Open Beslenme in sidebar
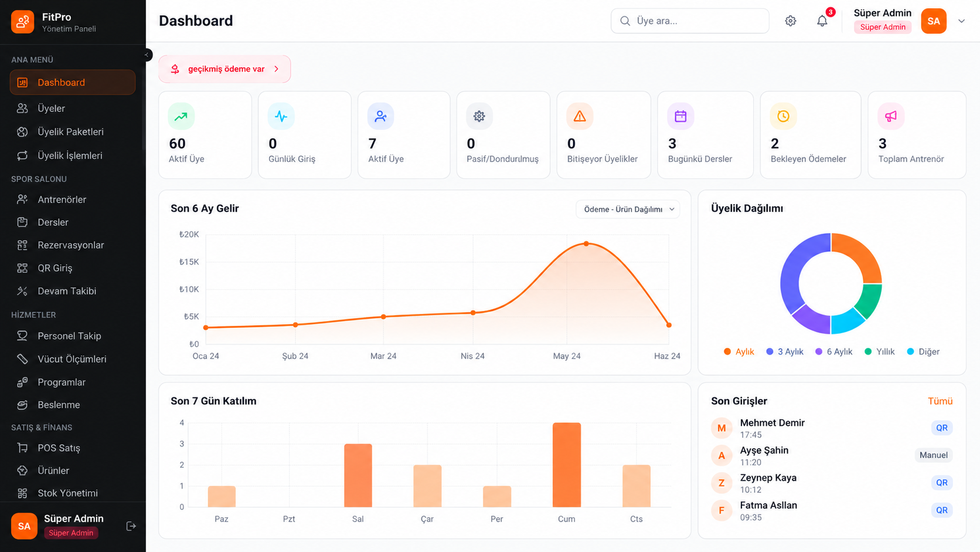Image resolution: width=980 pixels, height=552 pixels. 73,405
